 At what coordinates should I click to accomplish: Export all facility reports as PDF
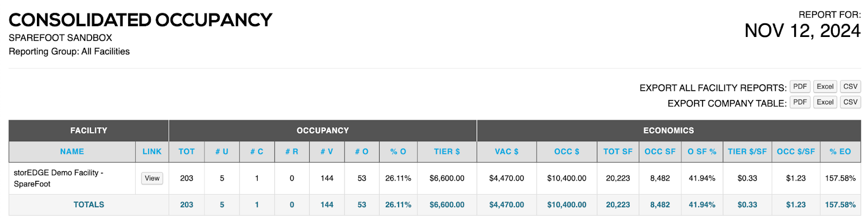coord(800,86)
